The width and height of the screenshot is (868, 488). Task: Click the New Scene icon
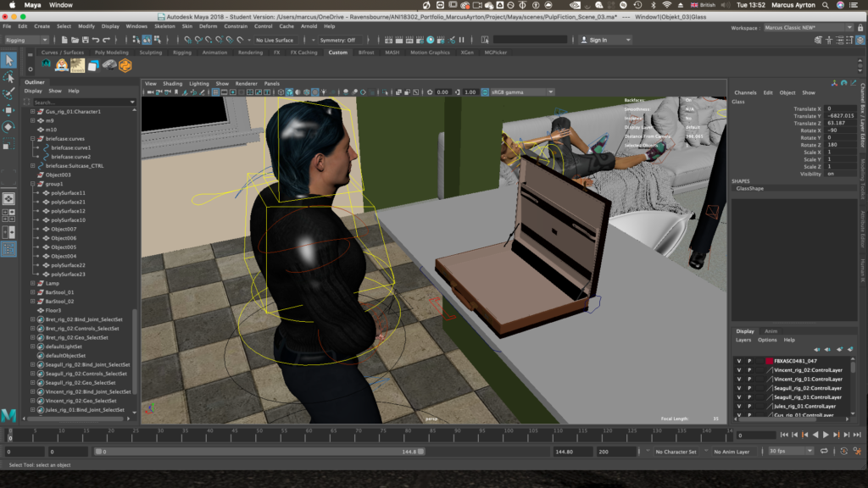(64, 40)
